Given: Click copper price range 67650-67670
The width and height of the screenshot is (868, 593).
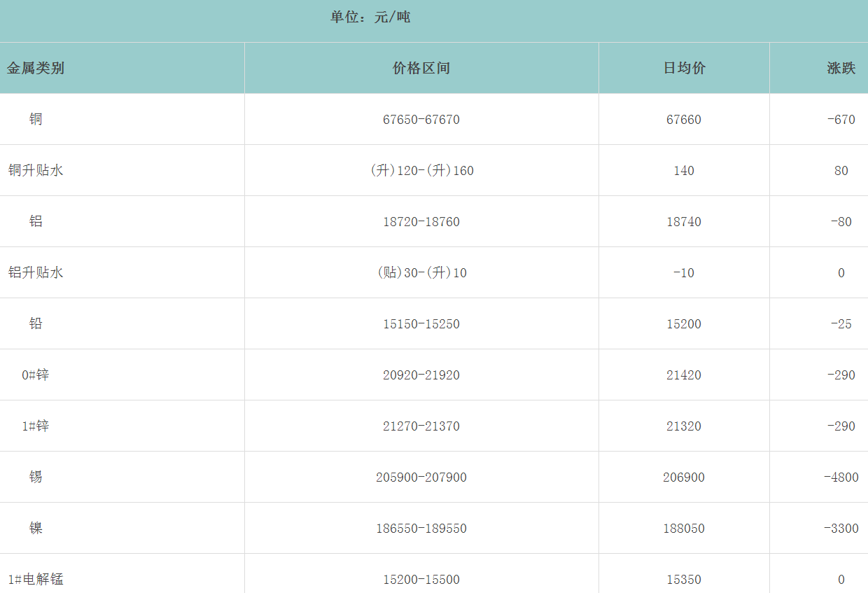Looking at the screenshot, I should (x=421, y=120).
